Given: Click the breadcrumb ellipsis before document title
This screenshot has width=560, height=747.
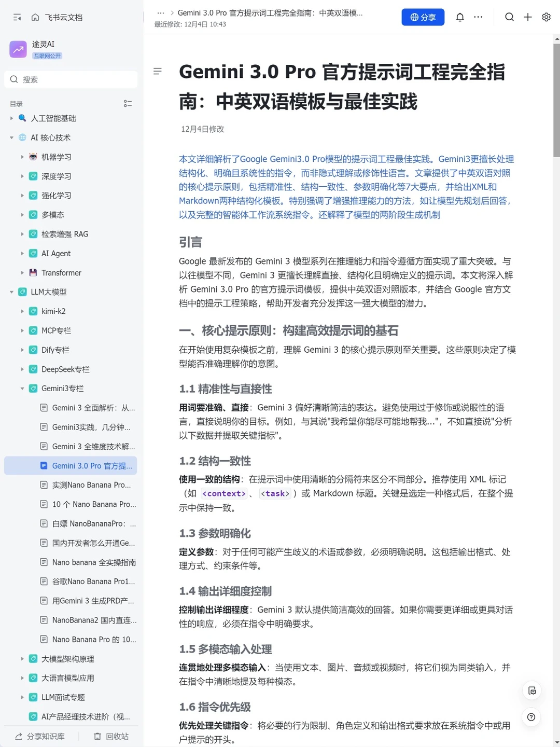Looking at the screenshot, I should [161, 13].
